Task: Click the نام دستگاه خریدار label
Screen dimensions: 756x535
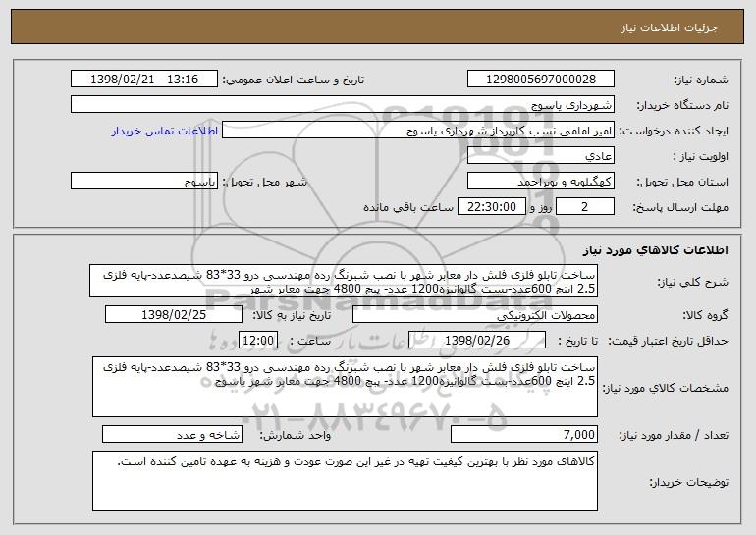Action: [682, 105]
